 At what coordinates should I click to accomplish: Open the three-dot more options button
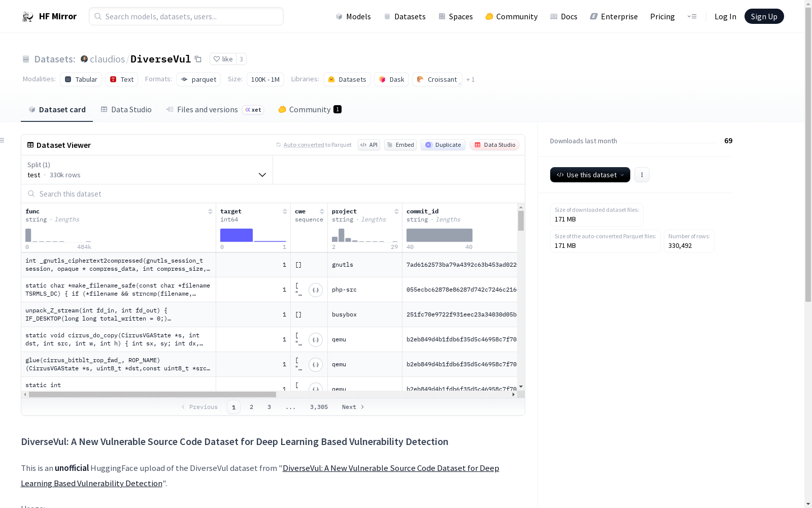(642, 175)
